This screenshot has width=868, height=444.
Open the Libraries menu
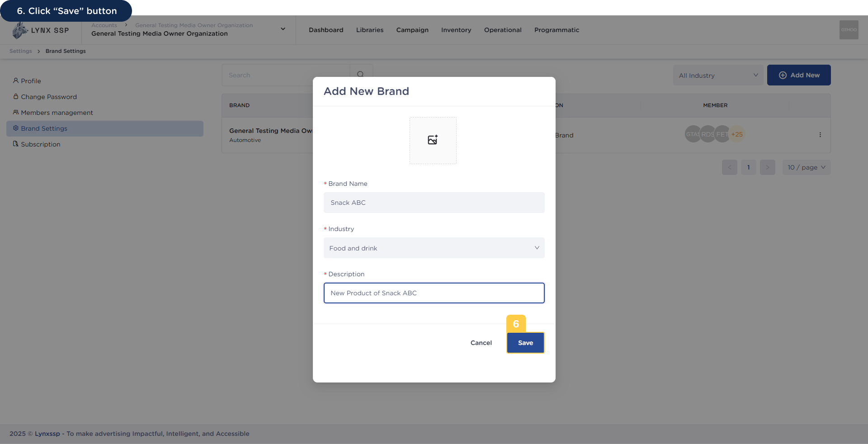[x=370, y=30]
